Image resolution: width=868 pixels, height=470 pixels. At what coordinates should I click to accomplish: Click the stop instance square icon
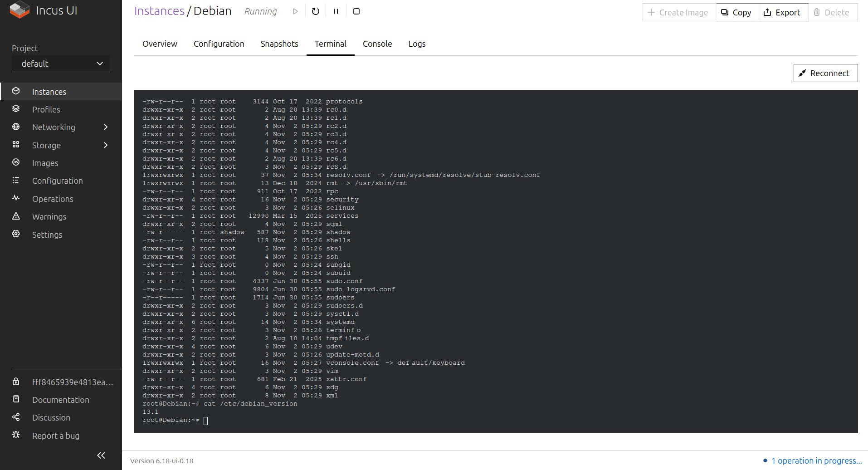click(356, 11)
